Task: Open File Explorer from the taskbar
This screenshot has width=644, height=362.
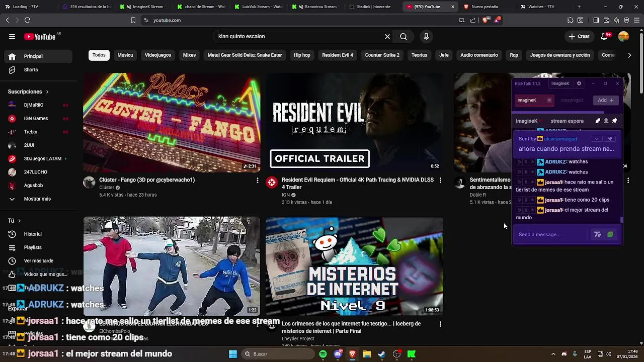Action: [x=367, y=354]
